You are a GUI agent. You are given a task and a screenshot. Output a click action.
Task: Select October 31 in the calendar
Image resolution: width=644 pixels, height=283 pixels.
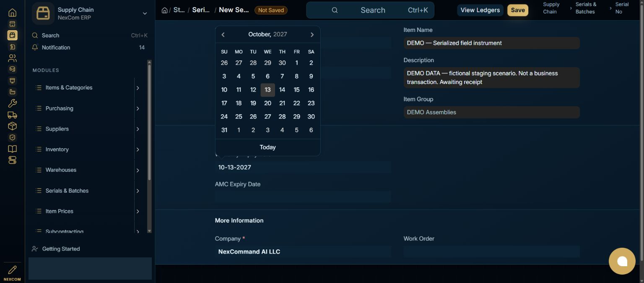pyautogui.click(x=224, y=130)
